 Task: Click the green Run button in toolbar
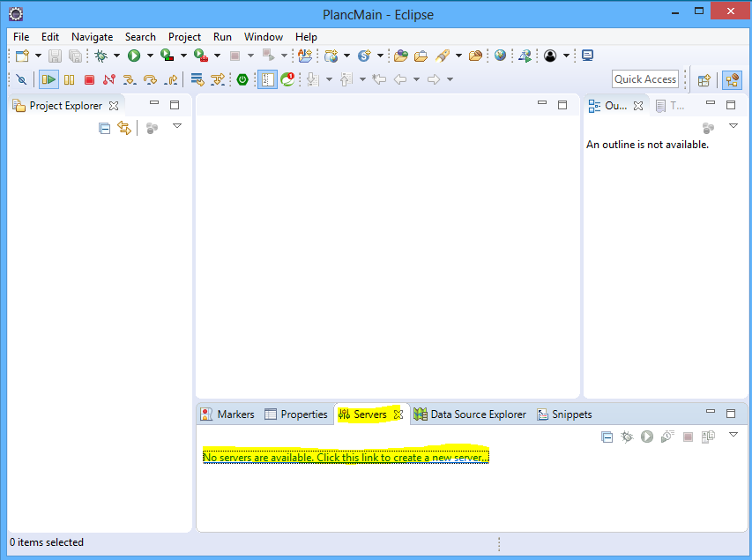pyautogui.click(x=133, y=56)
